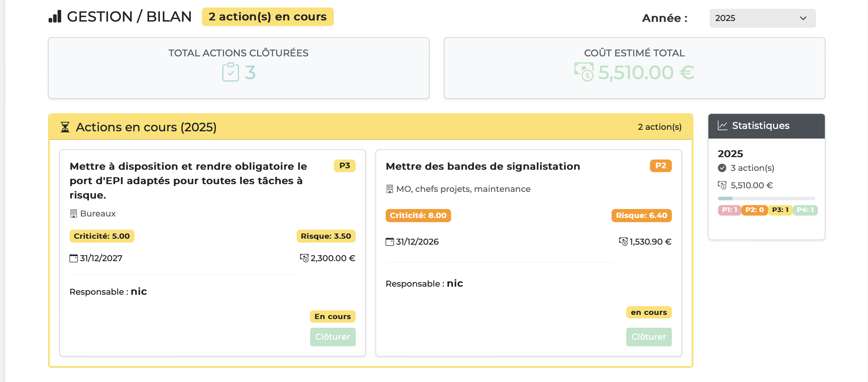Screen dimensions: 868x382
Task: Click the calendar icon beside 31/12/2027
Action: click(x=73, y=258)
